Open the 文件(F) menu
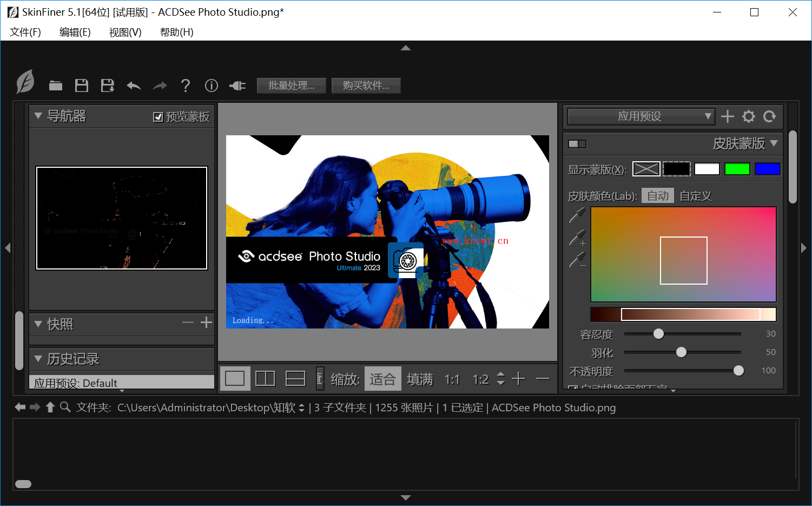Screen dimensions: 812x506 tap(25, 32)
